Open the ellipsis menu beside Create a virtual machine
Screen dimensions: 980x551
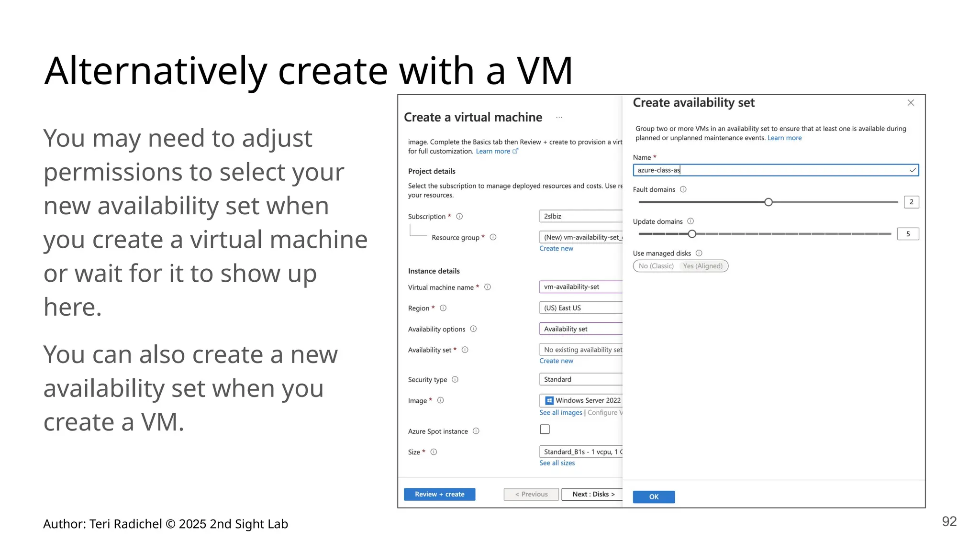(x=559, y=118)
